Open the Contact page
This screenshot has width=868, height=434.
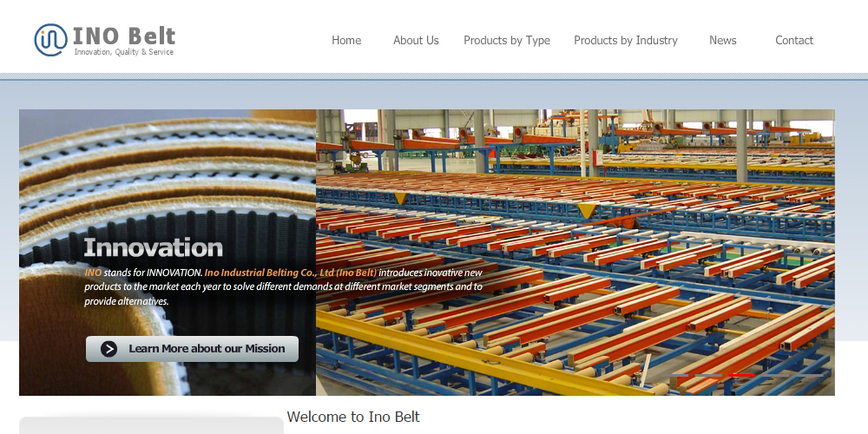tap(794, 41)
